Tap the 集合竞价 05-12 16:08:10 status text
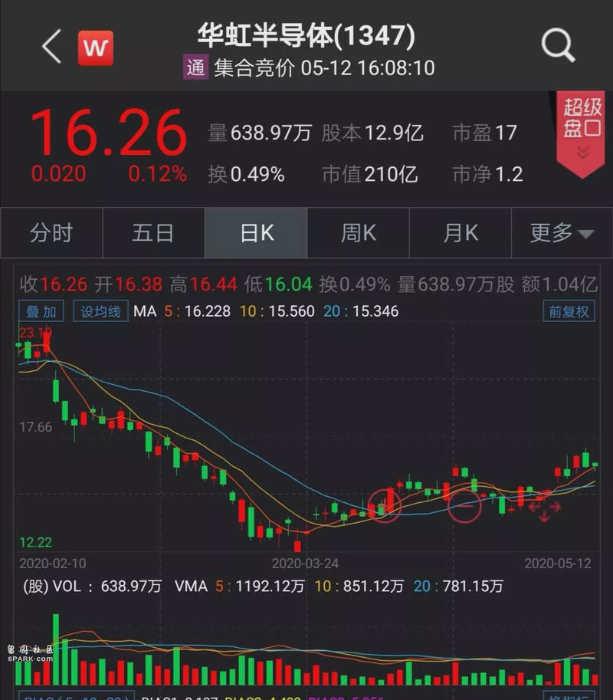Image resolution: width=613 pixels, height=700 pixels. coord(324,68)
